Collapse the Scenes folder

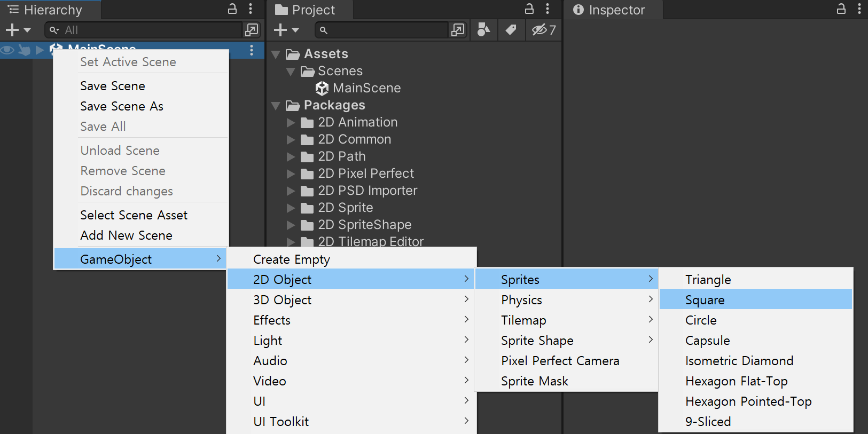coord(291,72)
